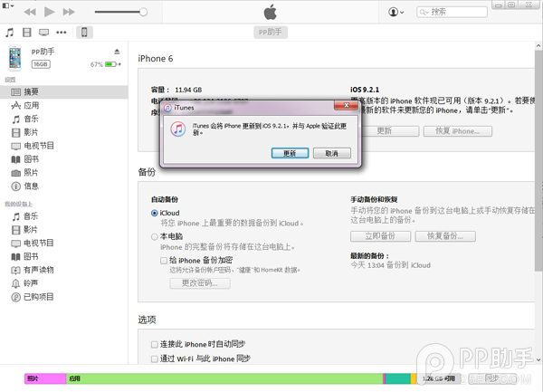Click the 立即备份 button

(x=380, y=236)
